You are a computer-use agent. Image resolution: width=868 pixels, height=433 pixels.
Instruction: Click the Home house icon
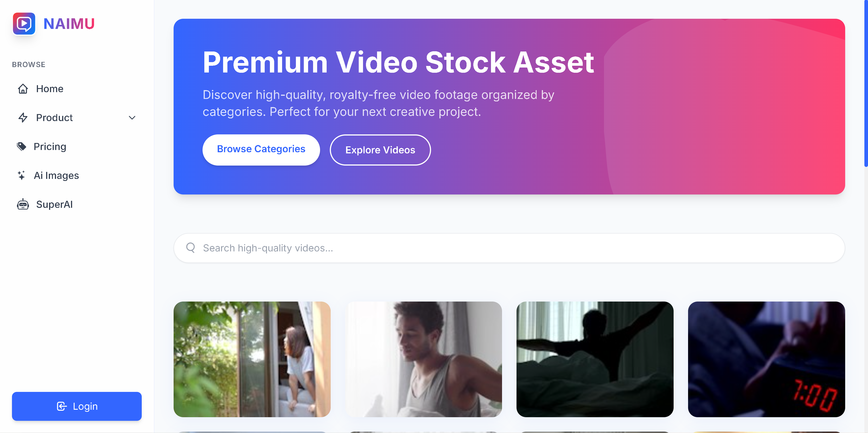[x=23, y=89]
